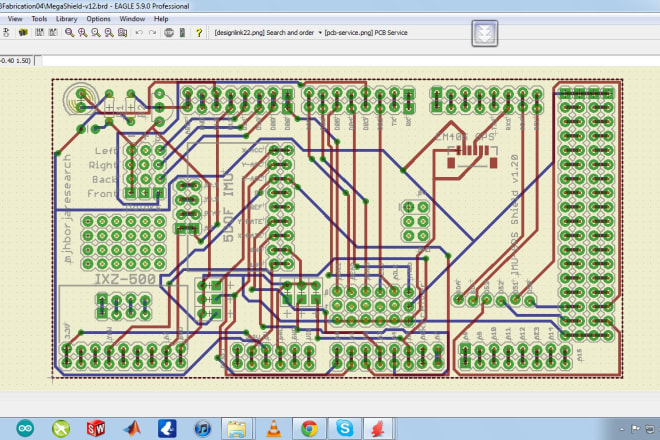The height and width of the screenshot is (440, 660).
Task: Run a script with the Script icon
Action: (x=40, y=32)
